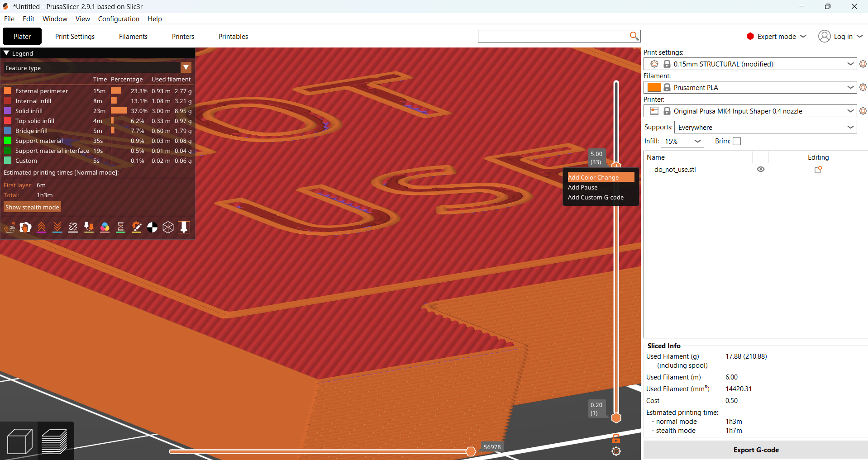Toggle the Tool marker nozzle icon
Viewport: 868px width, 460px height.
coord(184,228)
